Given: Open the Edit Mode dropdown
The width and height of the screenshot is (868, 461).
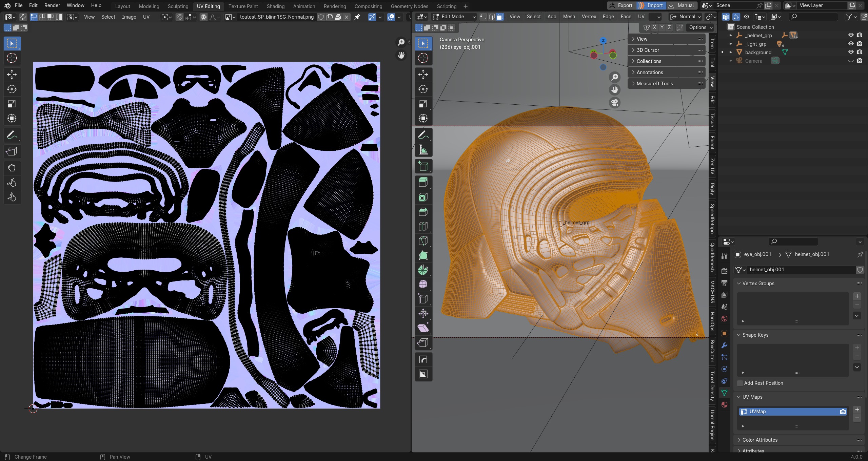Looking at the screenshot, I should tap(454, 17).
